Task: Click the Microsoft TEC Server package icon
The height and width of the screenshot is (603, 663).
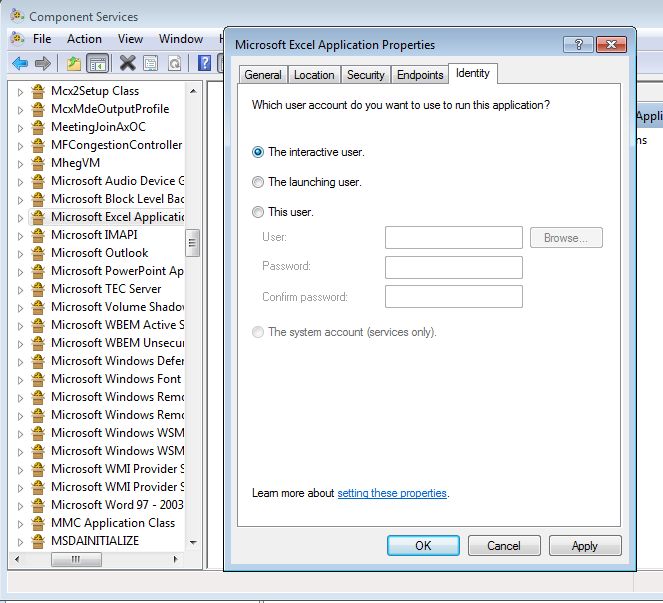Action: click(x=38, y=289)
